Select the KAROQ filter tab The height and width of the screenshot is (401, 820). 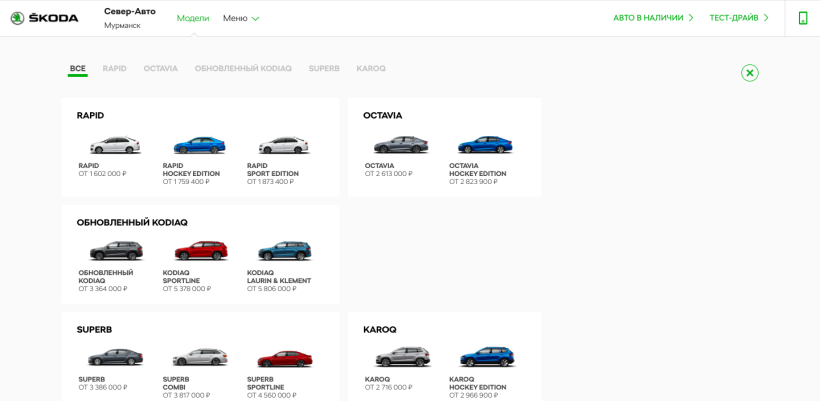point(371,68)
